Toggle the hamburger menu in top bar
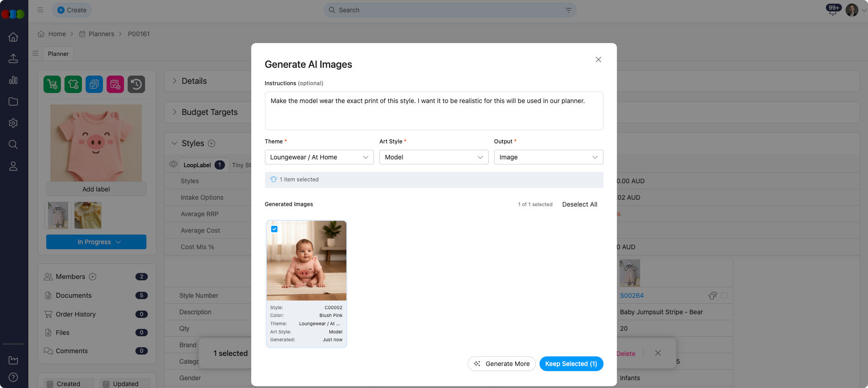Image resolution: width=868 pixels, height=388 pixels. coord(40,10)
